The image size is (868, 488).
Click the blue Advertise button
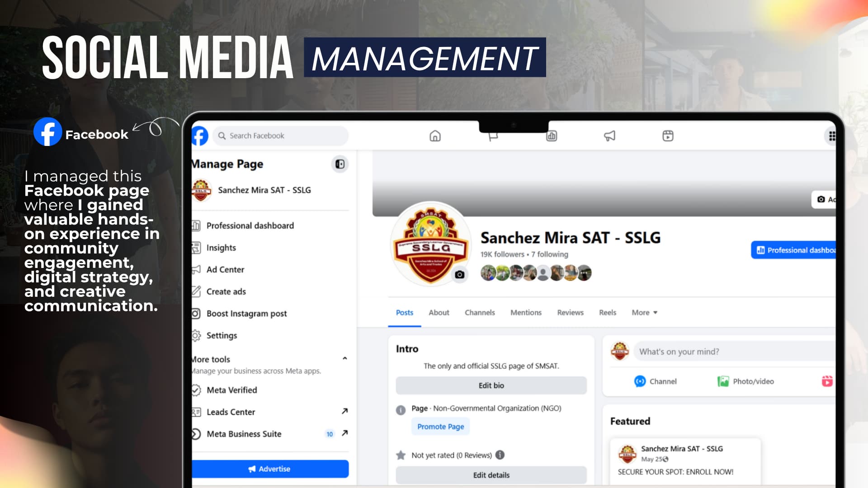tap(270, 469)
